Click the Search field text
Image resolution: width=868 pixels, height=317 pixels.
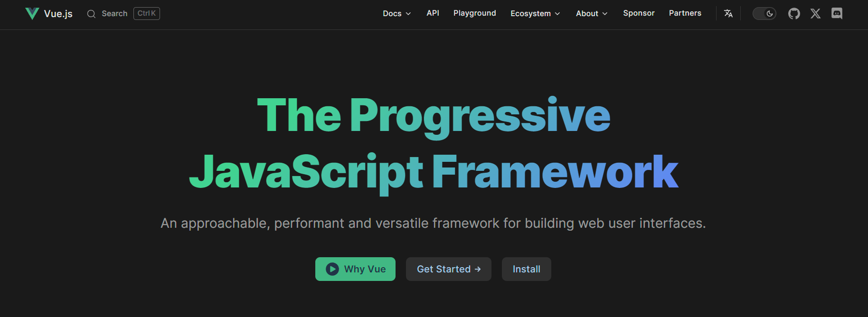pos(114,14)
